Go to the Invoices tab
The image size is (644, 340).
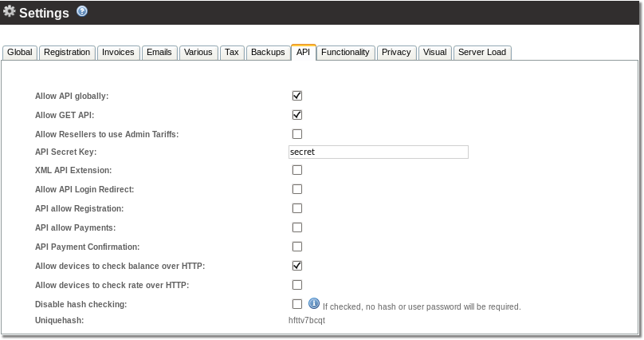118,53
